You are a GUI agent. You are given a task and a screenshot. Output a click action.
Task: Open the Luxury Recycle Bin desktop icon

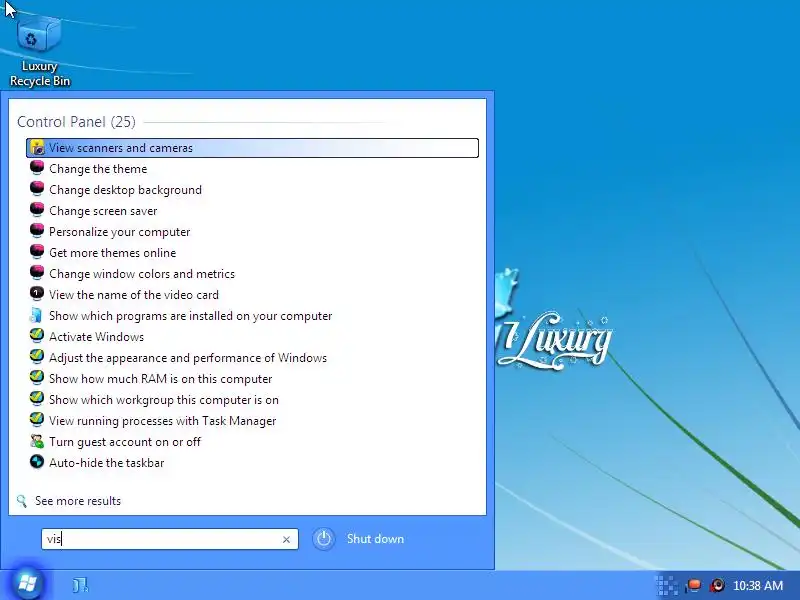point(39,53)
